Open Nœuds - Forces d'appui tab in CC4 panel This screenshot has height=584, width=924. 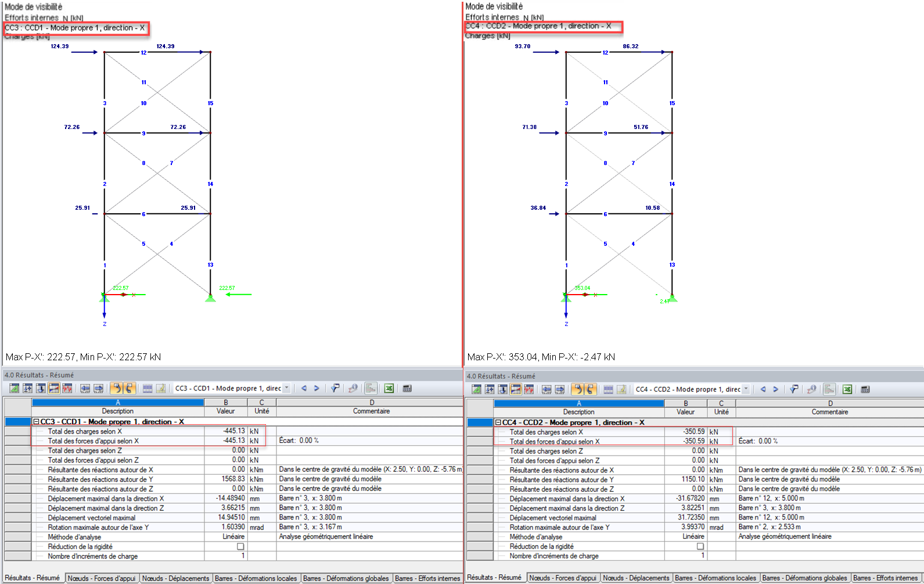563,578
